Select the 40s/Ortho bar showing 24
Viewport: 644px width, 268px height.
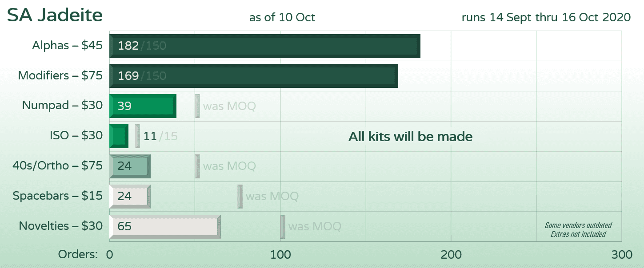(130, 166)
